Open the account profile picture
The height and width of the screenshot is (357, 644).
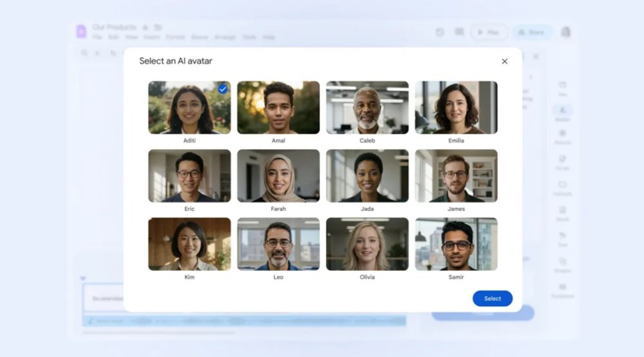click(x=566, y=32)
